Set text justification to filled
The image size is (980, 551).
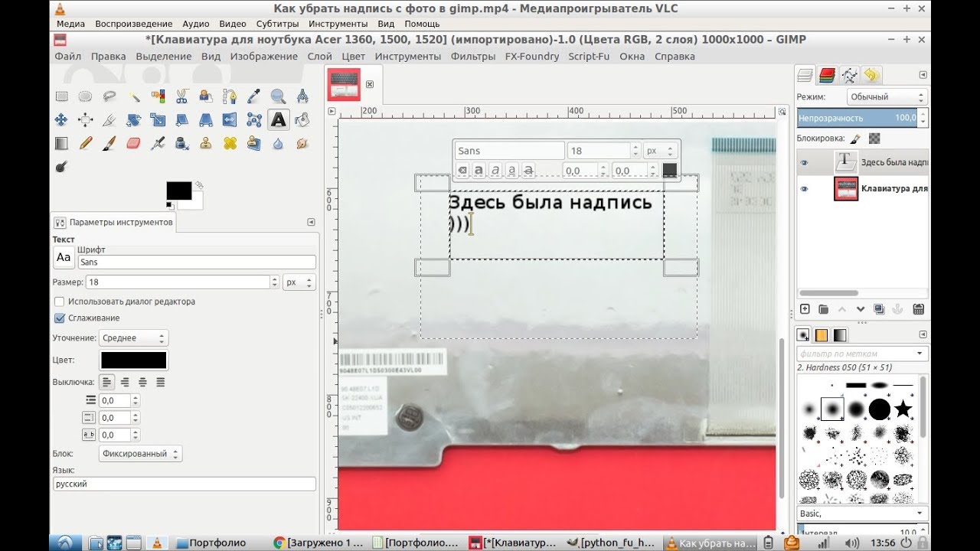[161, 382]
